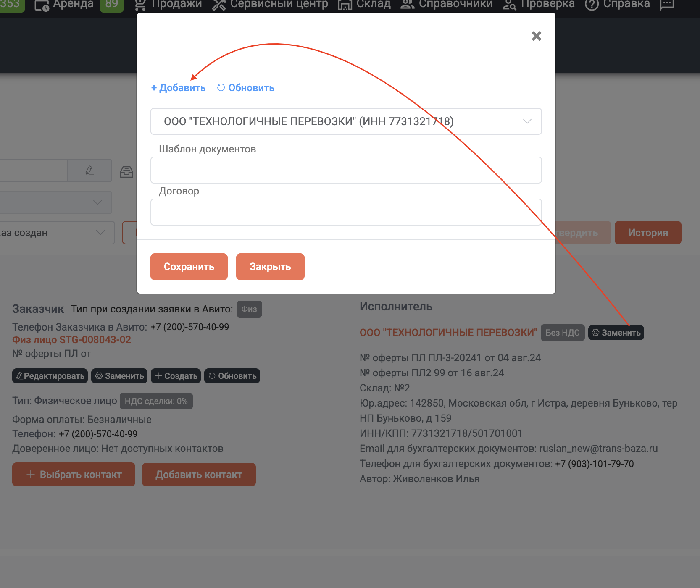Close the modal with the X icon
Screen dimensions: 700x588
537,36
